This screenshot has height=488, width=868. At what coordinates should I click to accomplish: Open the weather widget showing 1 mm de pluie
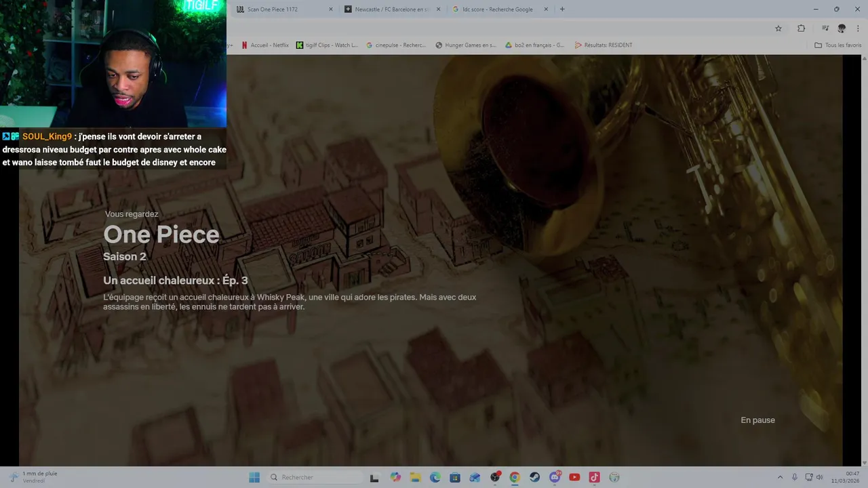tap(34, 477)
